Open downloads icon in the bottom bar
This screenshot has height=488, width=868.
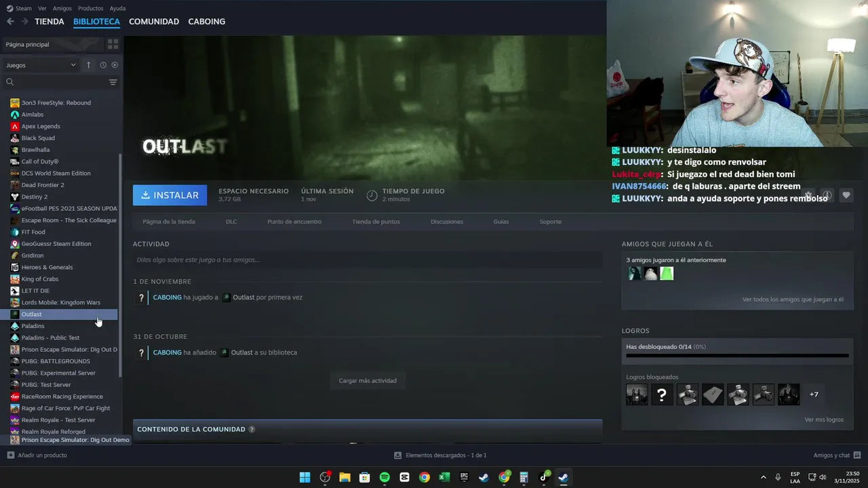coord(398,455)
